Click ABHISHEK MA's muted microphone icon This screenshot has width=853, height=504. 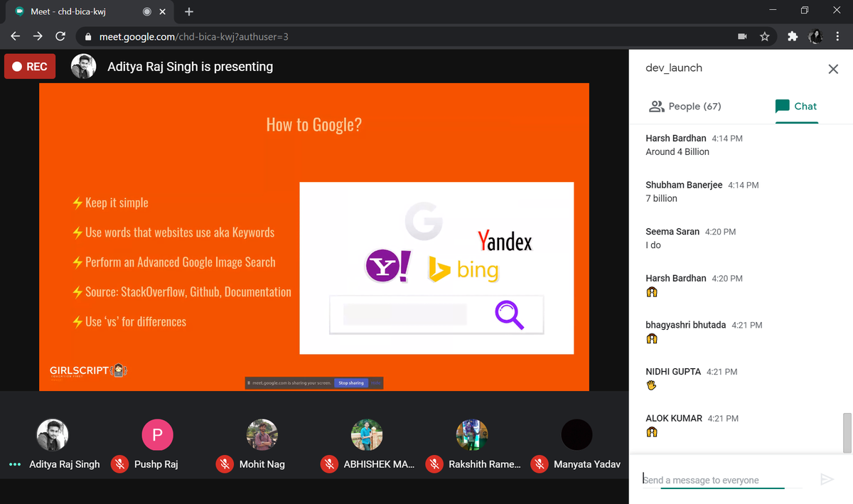tap(329, 464)
